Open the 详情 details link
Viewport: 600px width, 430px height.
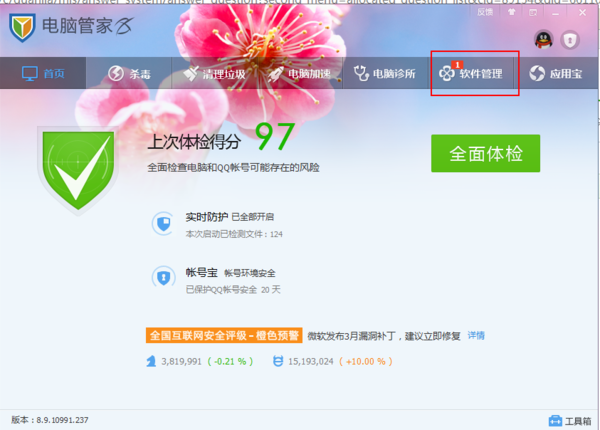[x=476, y=336]
